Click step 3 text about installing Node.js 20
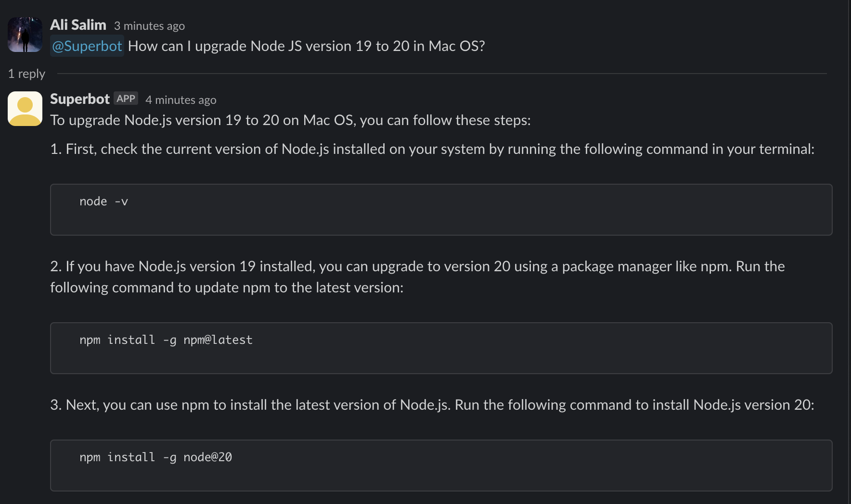The width and height of the screenshot is (851, 504). point(432,405)
